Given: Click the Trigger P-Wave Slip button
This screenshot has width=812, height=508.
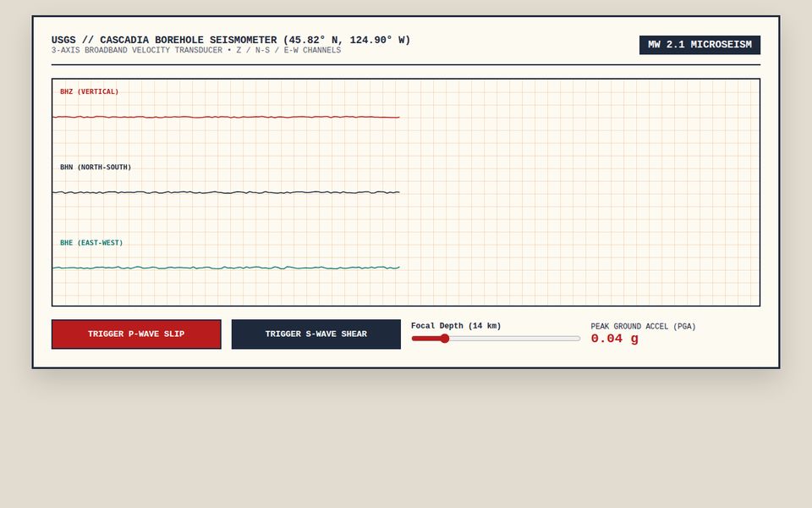Looking at the screenshot, I should (x=136, y=334).
